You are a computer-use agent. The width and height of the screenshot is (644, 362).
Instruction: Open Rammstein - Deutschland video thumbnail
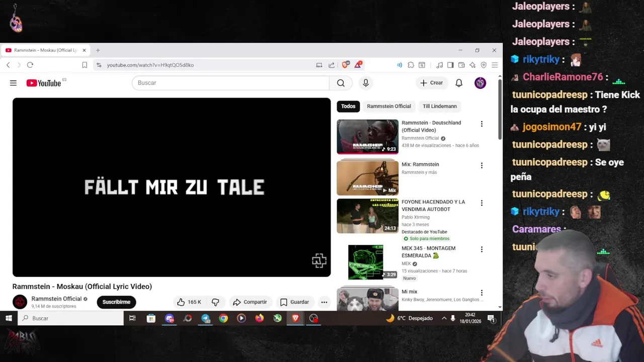click(367, 136)
